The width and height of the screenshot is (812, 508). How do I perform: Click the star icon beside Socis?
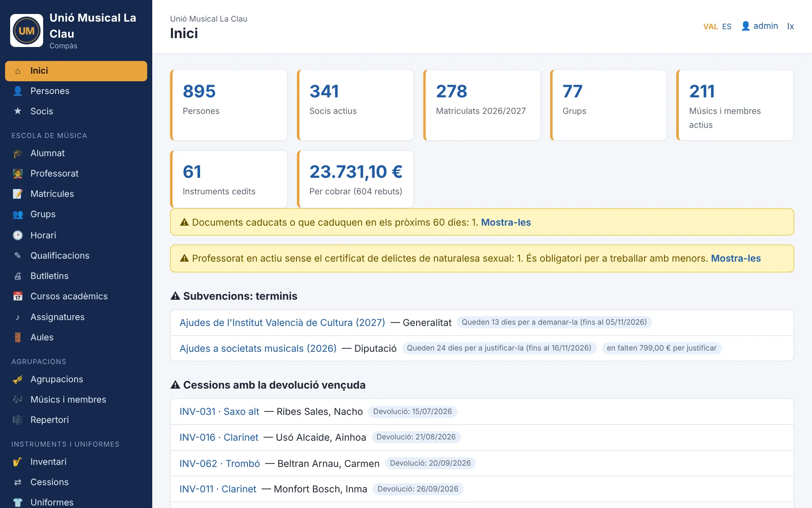pyautogui.click(x=18, y=111)
